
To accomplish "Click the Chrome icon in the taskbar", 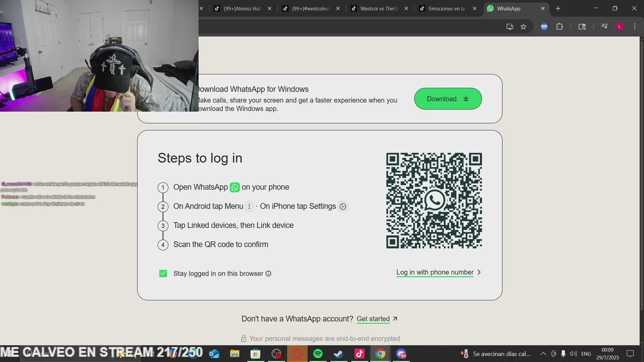I will tap(380, 354).
